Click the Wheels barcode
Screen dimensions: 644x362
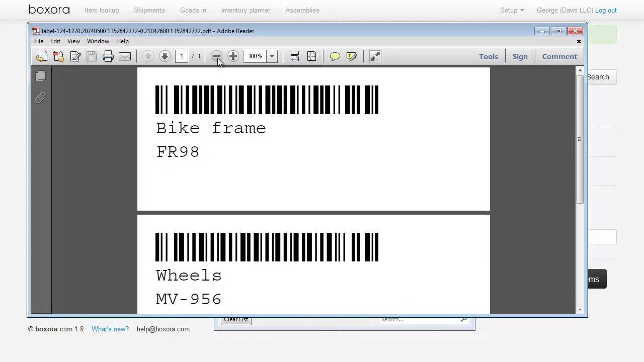point(267,247)
